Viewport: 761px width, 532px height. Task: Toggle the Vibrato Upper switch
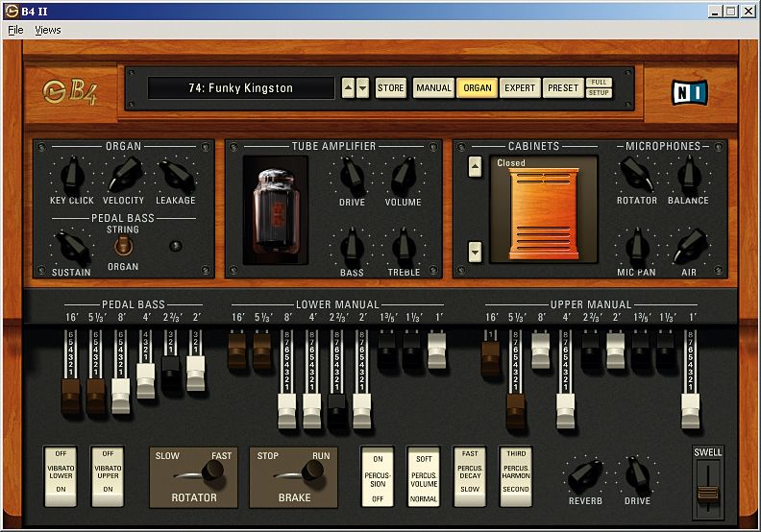point(108,476)
